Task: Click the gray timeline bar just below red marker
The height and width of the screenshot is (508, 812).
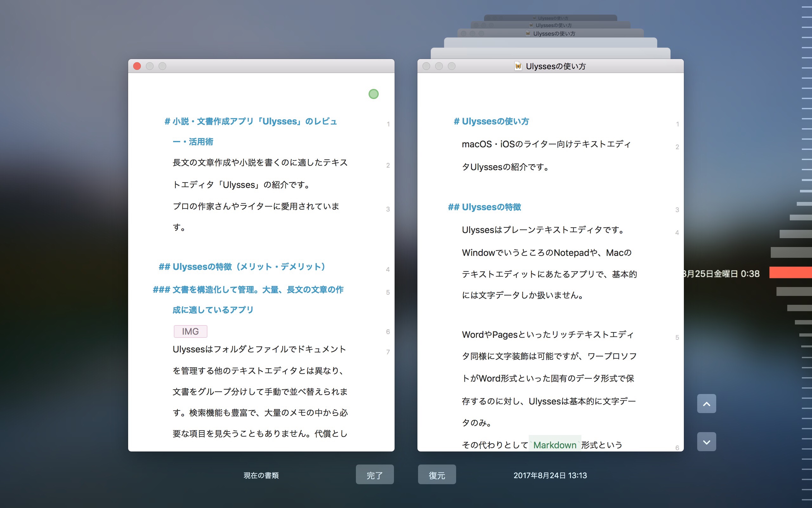Action: click(794, 292)
